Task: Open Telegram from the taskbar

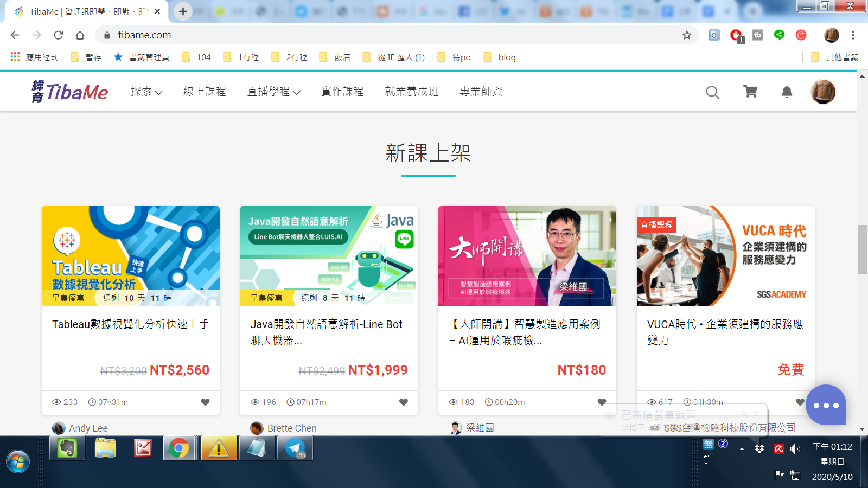Action: click(295, 448)
